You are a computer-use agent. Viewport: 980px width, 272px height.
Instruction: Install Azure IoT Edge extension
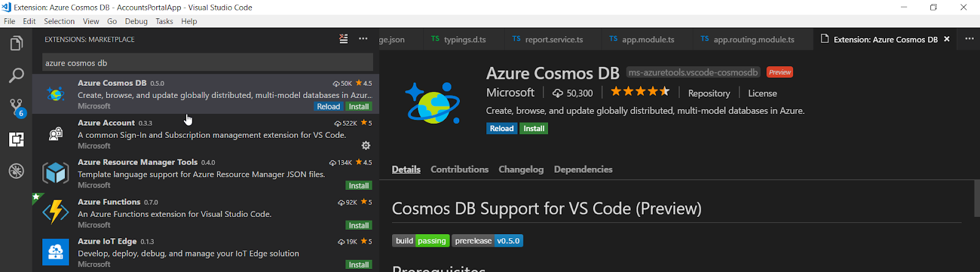click(x=359, y=265)
